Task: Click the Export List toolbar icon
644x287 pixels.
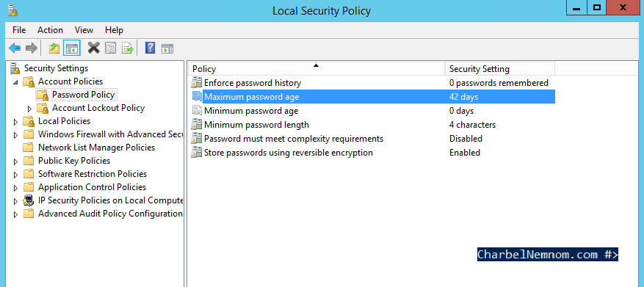Action: (128, 48)
